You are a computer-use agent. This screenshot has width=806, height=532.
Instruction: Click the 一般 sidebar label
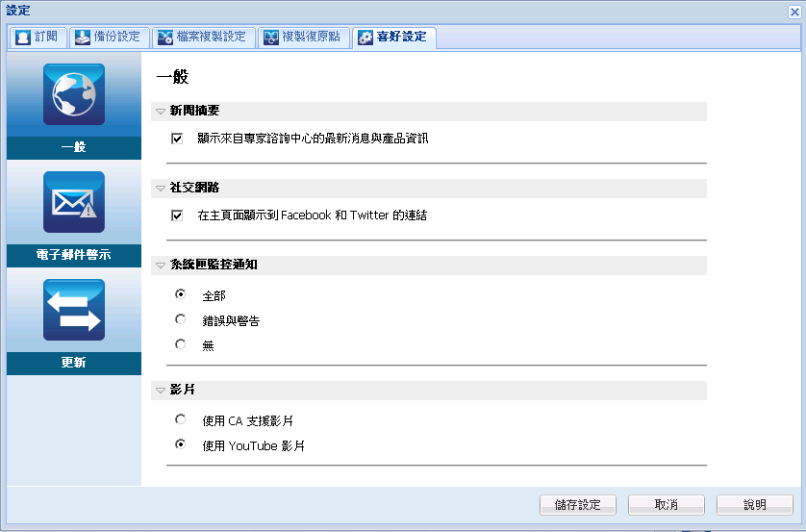[74, 147]
